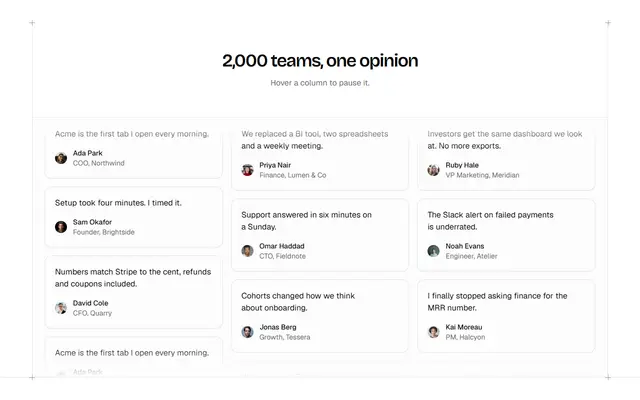Click the '2,000 teams, one opinion' heading
Image resolution: width=640 pixels, height=400 pixels.
pos(320,61)
